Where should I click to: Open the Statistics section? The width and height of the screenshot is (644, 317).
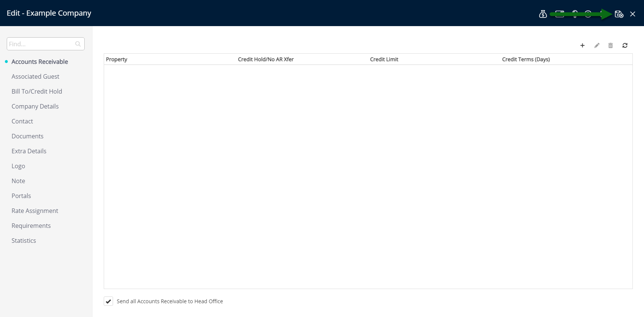tap(24, 241)
